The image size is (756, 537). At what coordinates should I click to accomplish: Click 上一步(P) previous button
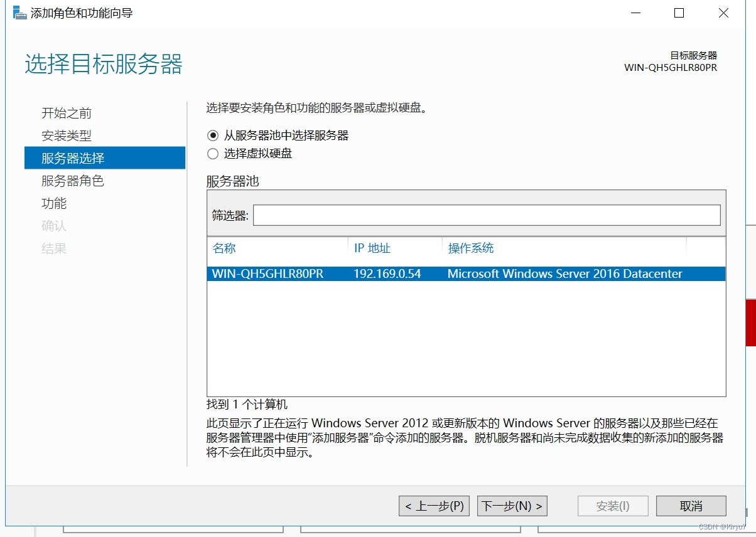click(435, 506)
